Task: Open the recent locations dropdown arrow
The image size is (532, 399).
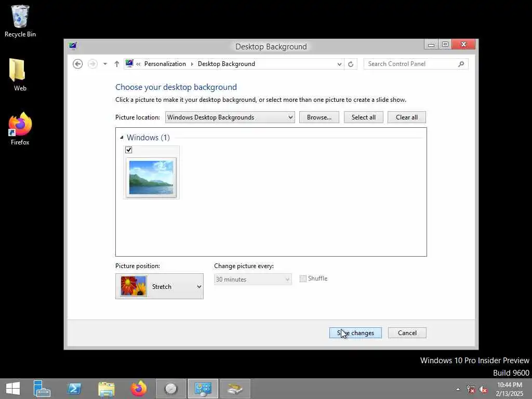Action: pos(105,64)
